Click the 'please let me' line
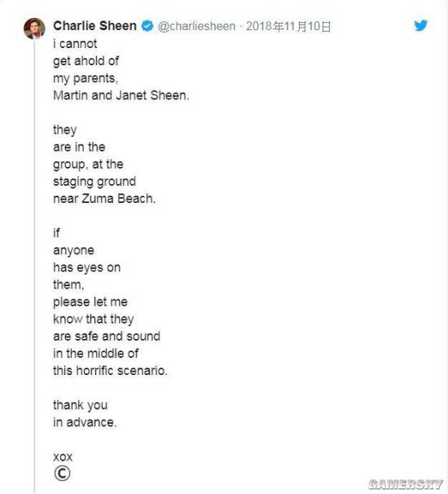This screenshot has width=448, height=494. tap(90, 302)
